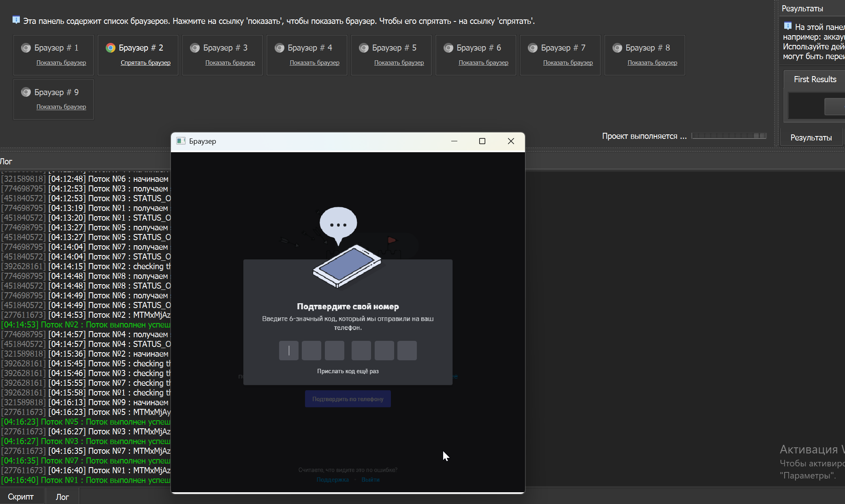845x504 pixels.
Task: Click the project progress bar
Action: point(728,136)
